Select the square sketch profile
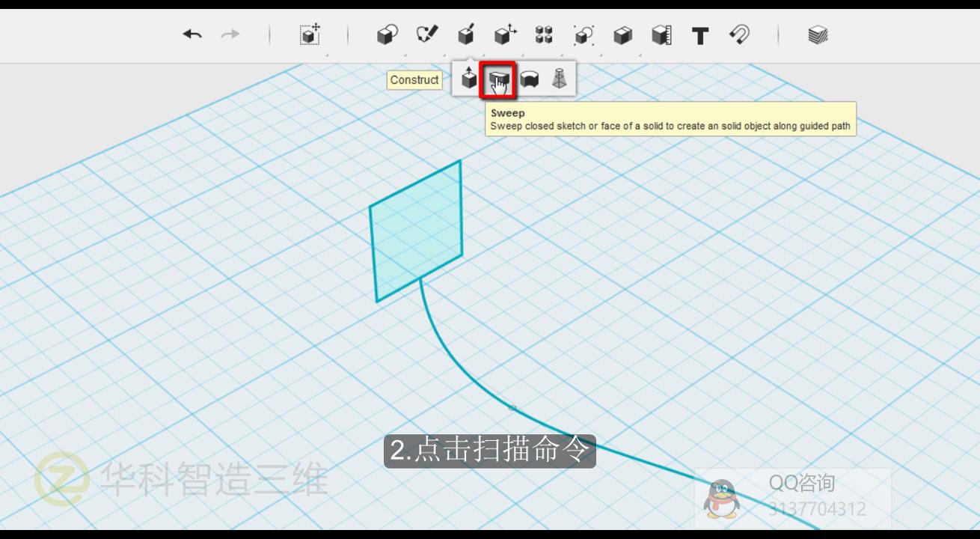Screen dimensions: 980x539 coord(416,231)
